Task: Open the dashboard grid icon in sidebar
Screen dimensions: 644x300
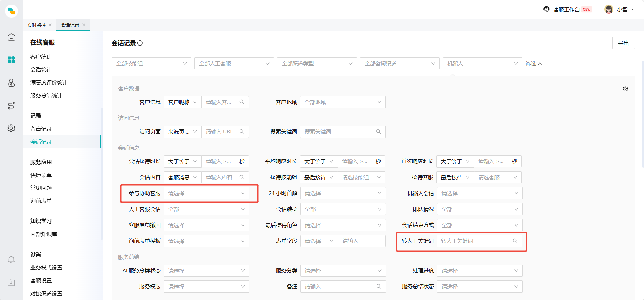Action: [x=11, y=60]
